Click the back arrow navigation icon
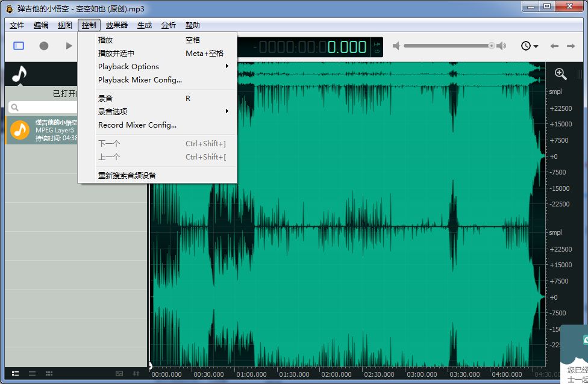Image resolution: width=588 pixels, height=384 pixels. 554,46
